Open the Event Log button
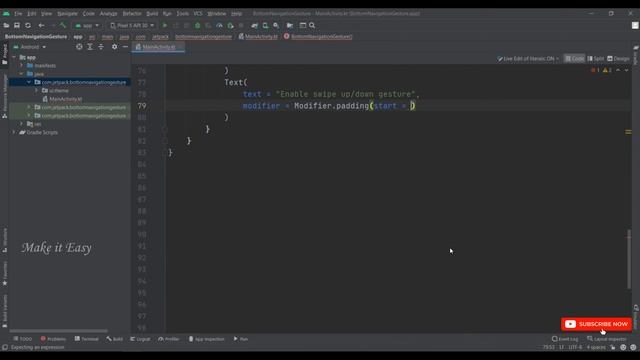 coord(565,339)
